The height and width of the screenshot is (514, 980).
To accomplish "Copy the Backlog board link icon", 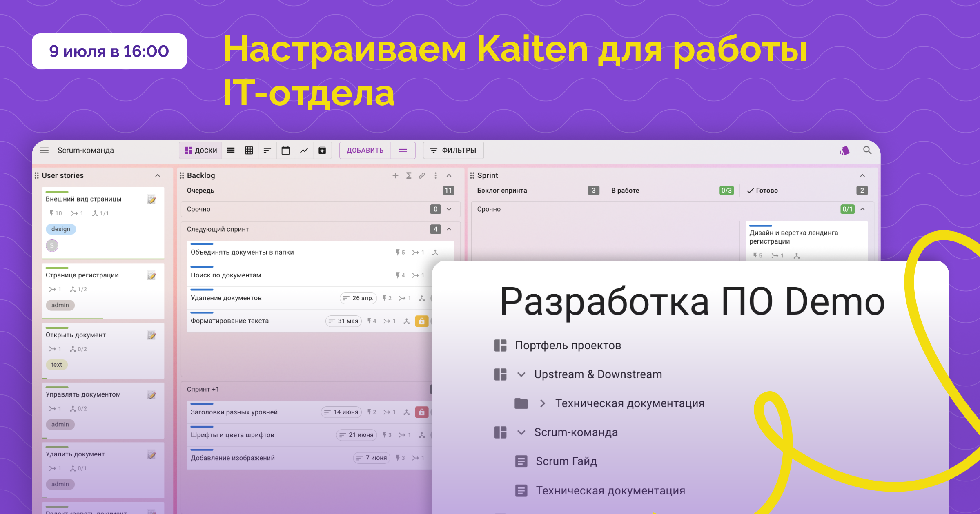I will pyautogui.click(x=422, y=175).
